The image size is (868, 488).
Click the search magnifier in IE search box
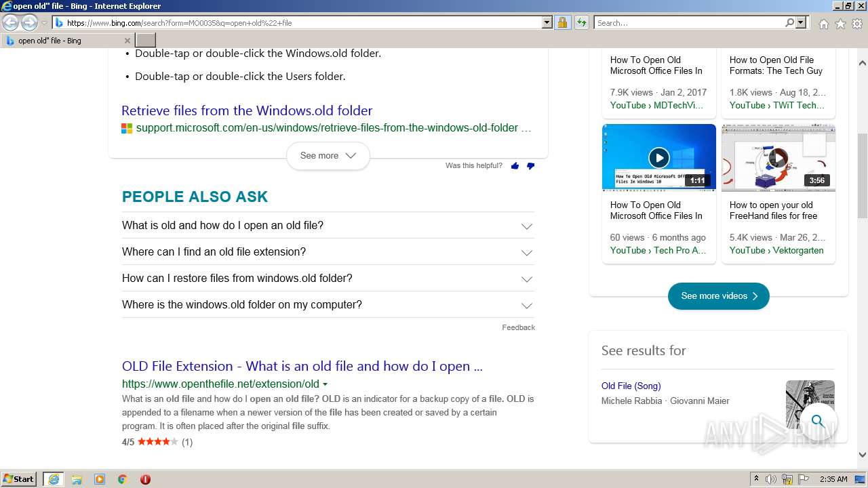tap(789, 22)
